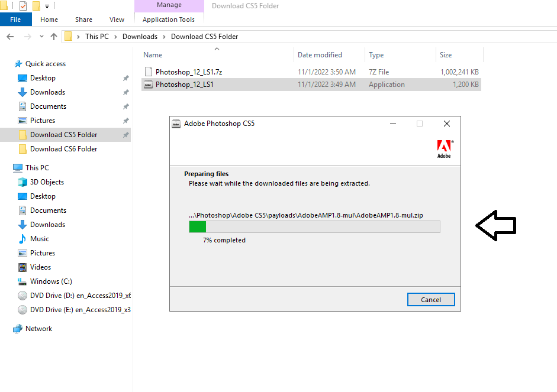The image size is (557, 392).
Task: Click the Forward navigation arrow
Action: [27, 37]
